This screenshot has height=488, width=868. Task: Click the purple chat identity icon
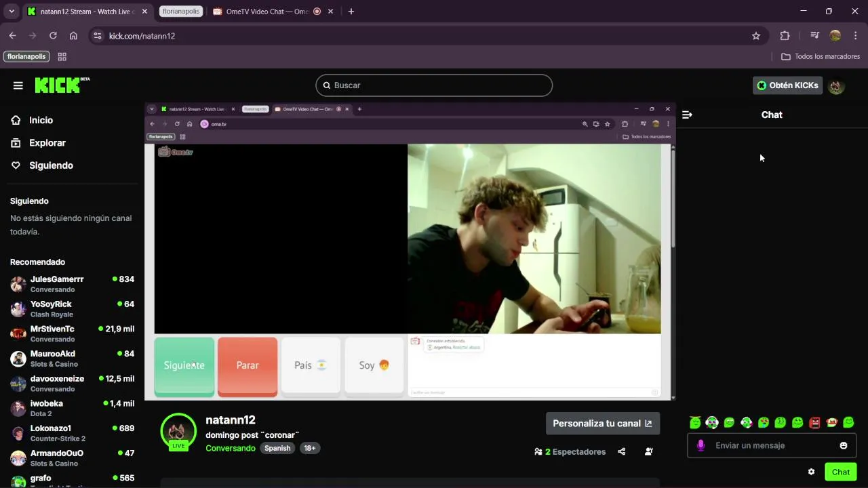tap(701, 445)
